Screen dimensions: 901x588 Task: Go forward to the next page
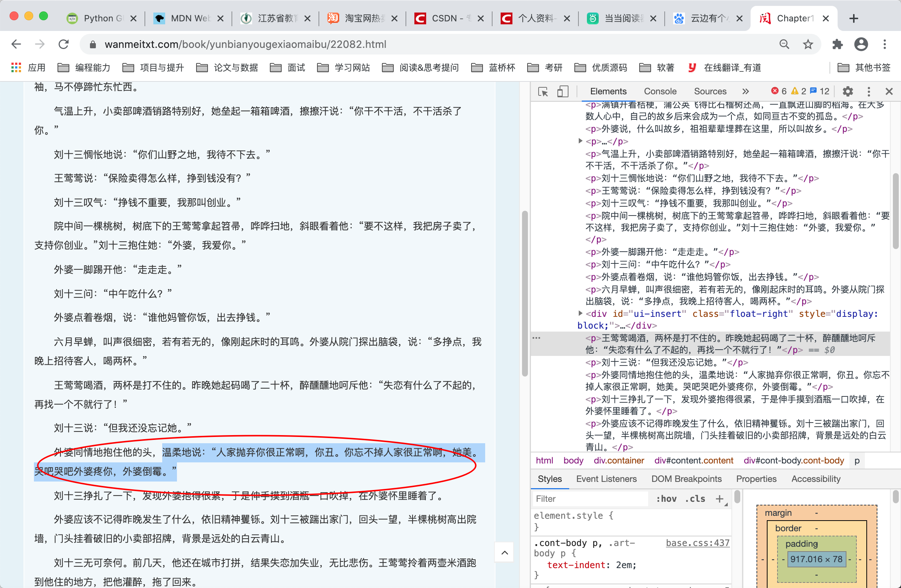pos(40,44)
